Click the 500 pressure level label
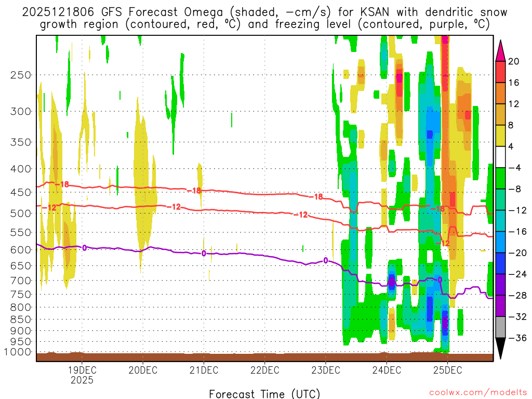 (21, 214)
